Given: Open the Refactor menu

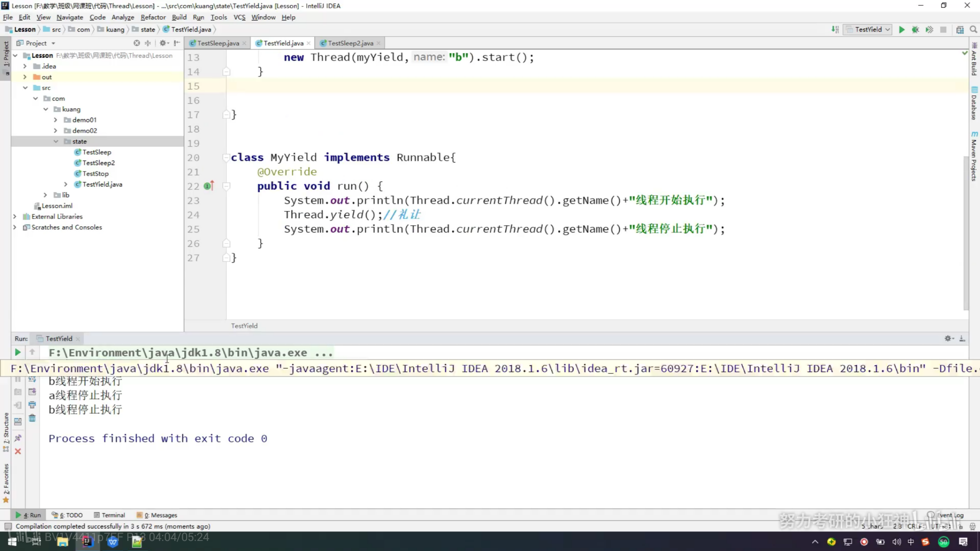Looking at the screenshot, I should click(x=153, y=17).
